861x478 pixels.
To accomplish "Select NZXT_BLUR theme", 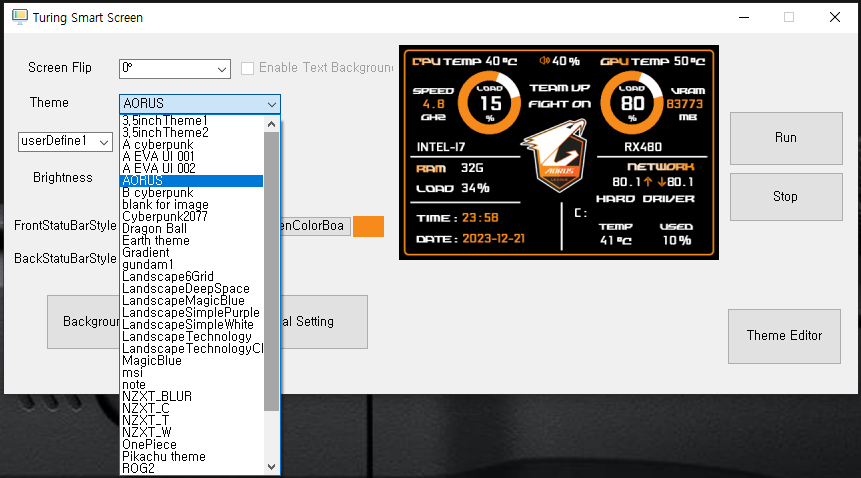I will pos(191,396).
